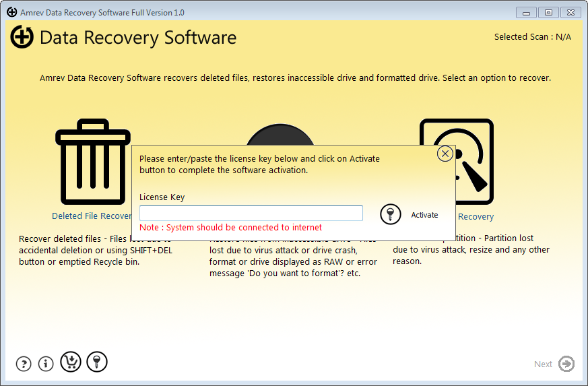Open the help question mark icon
This screenshot has width=588, height=386.
pyautogui.click(x=24, y=364)
